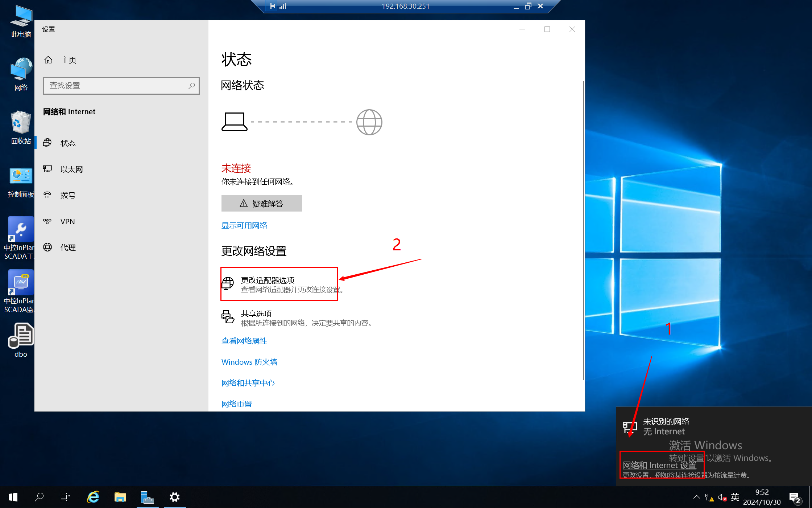812x508 pixels.
Task: Click 显示可用网络 link
Action: [x=244, y=226]
